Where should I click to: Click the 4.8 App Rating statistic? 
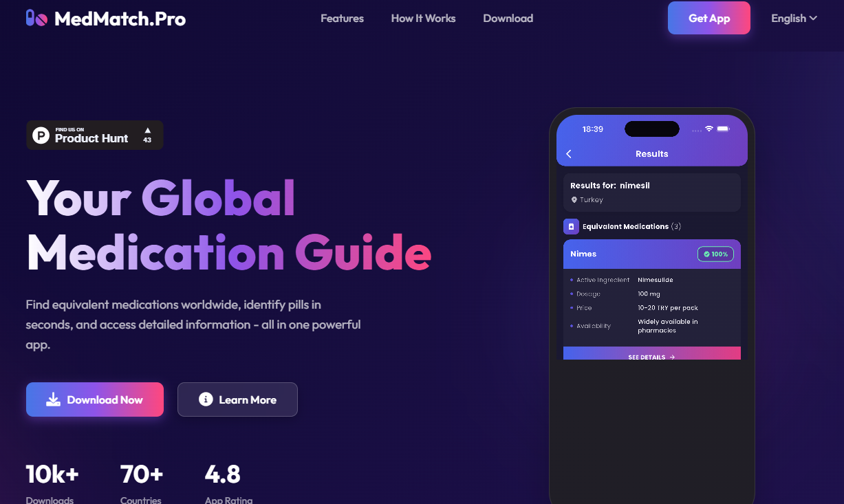click(228, 483)
